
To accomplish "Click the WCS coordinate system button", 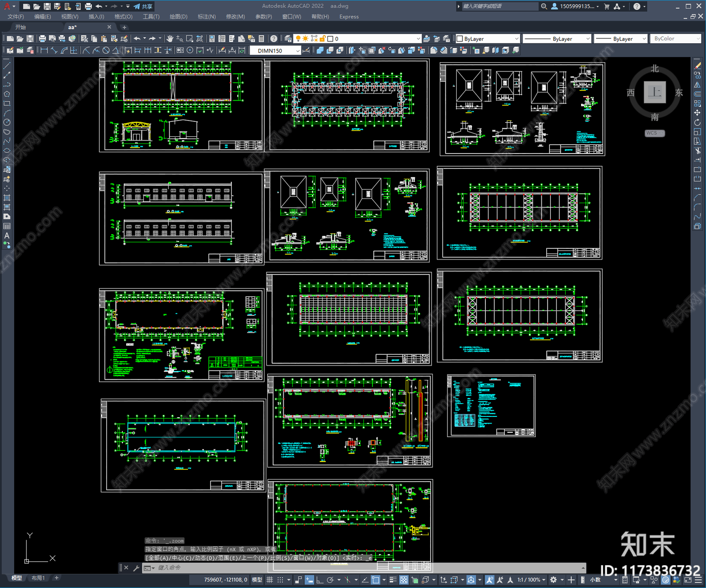I will click(x=655, y=133).
